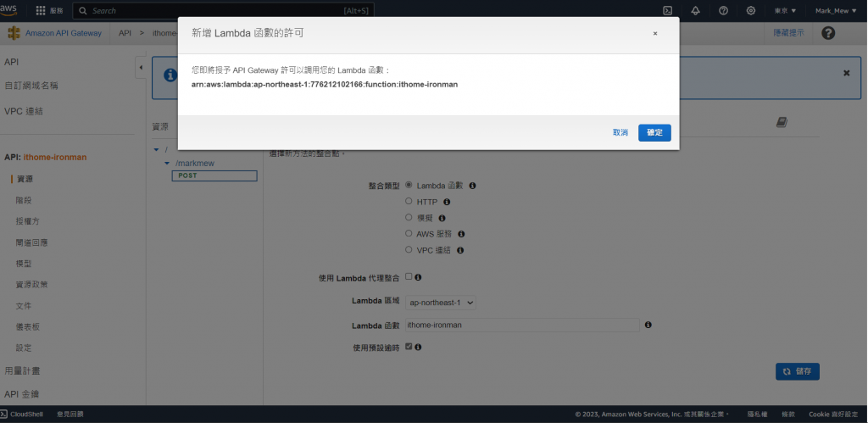Open Tokyo region selector dropdown
The width and height of the screenshot is (868, 423).
tap(785, 10)
